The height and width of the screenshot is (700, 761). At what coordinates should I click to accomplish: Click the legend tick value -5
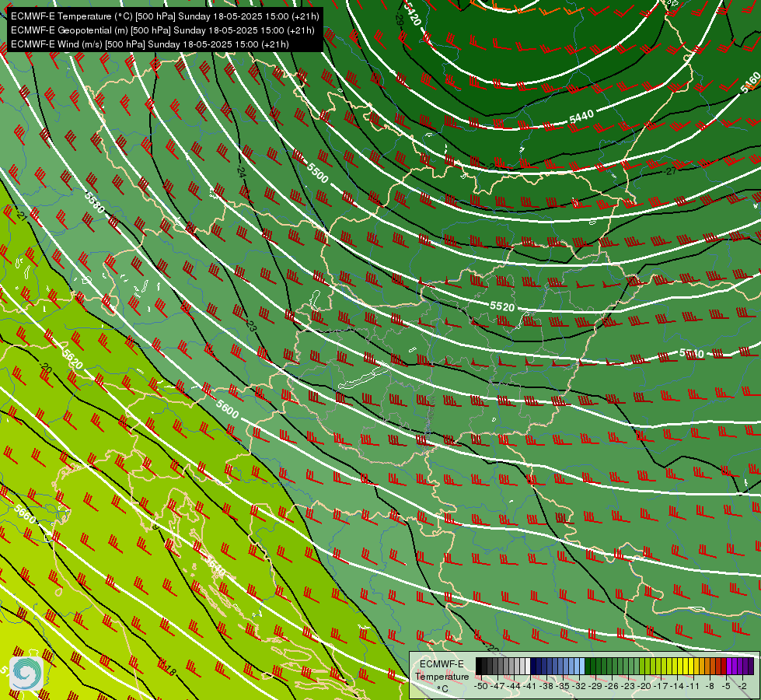[x=725, y=687]
